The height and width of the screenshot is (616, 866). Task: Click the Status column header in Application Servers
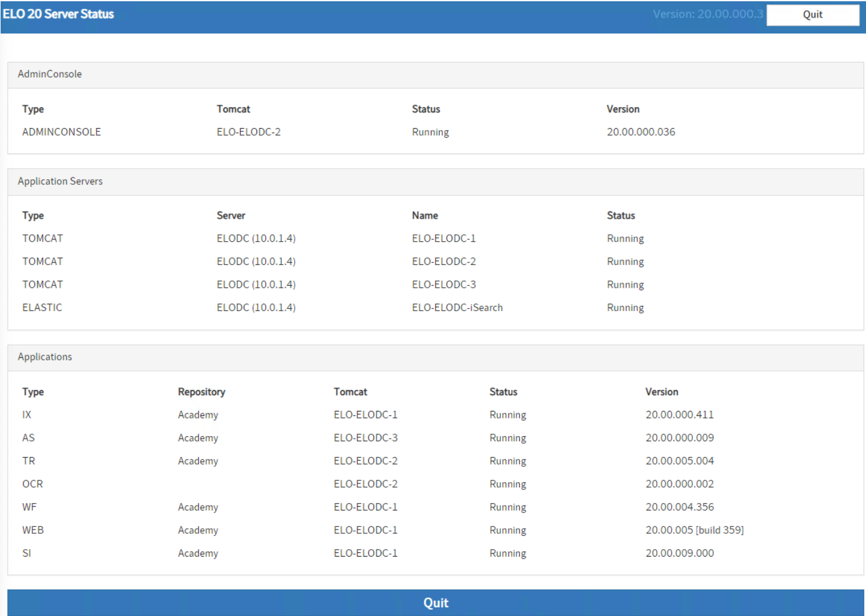(x=620, y=215)
